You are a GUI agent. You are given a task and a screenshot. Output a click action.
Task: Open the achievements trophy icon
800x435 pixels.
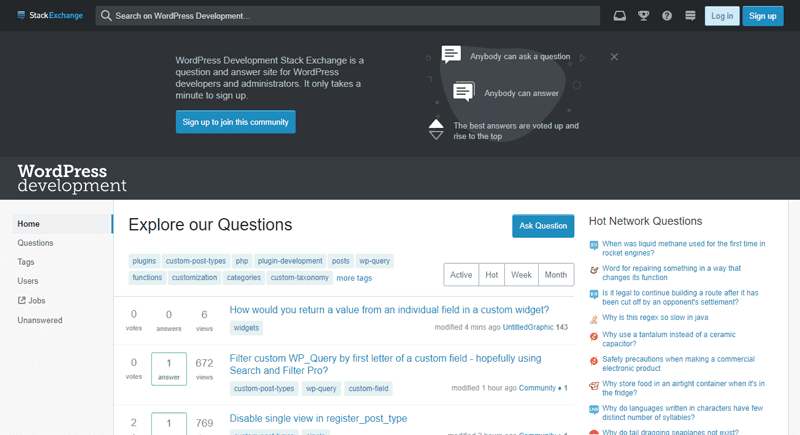point(643,16)
